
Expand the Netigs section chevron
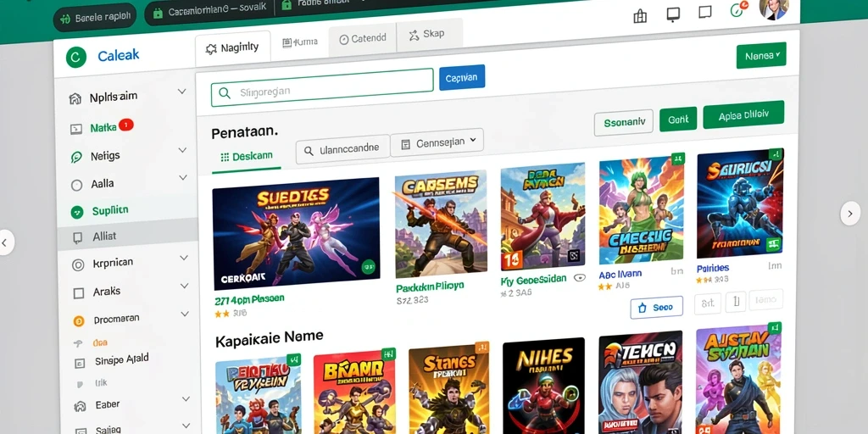[x=182, y=150]
